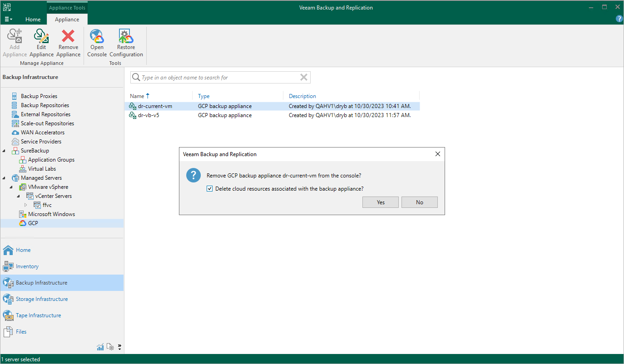Collapse the Managed Servers tree node
The image size is (624, 364).
click(x=4, y=178)
